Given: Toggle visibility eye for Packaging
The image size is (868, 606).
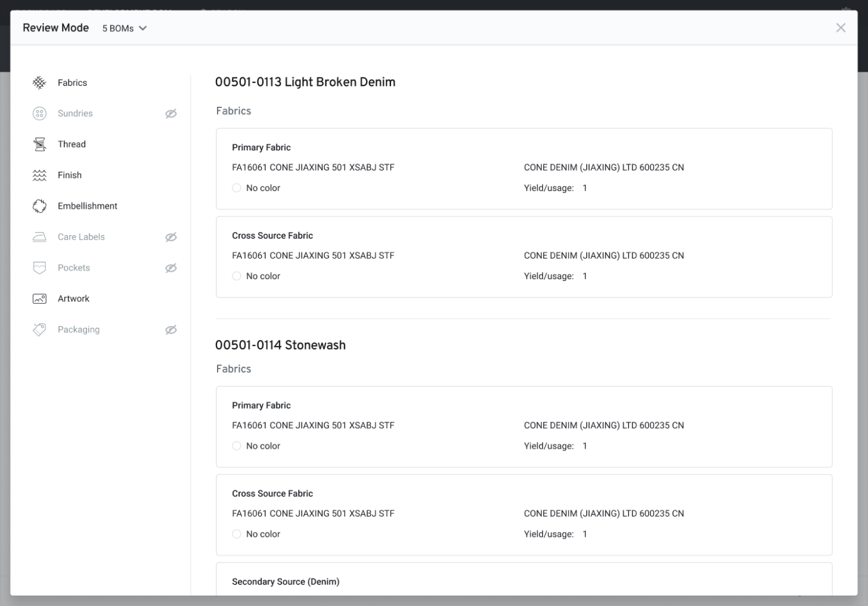Looking at the screenshot, I should coord(171,329).
